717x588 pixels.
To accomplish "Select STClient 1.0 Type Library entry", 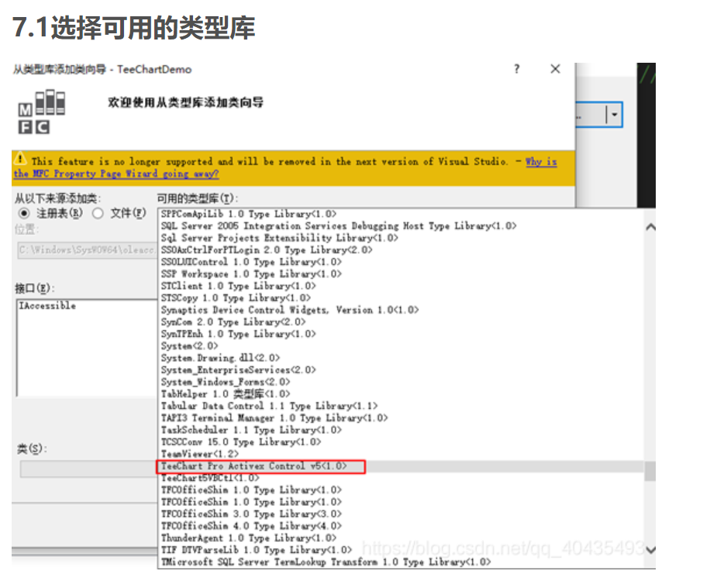I will [238, 286].
